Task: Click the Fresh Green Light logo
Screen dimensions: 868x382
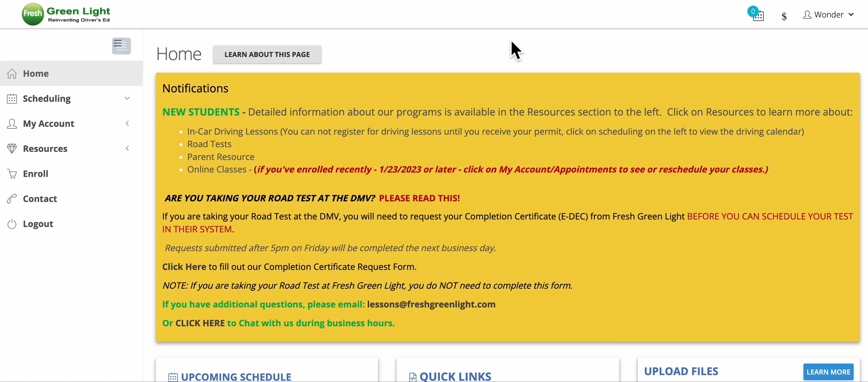Action: pyautogui.click(x=66, y=14)
